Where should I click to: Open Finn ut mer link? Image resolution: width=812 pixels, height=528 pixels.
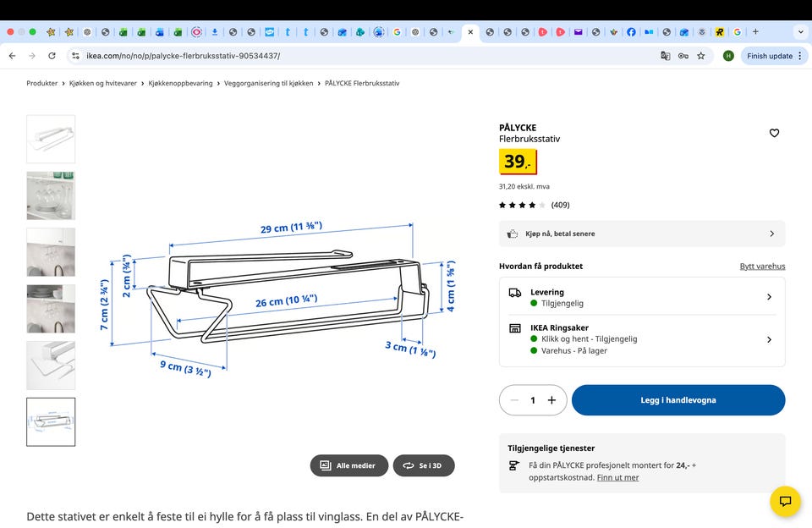(617, 477)
